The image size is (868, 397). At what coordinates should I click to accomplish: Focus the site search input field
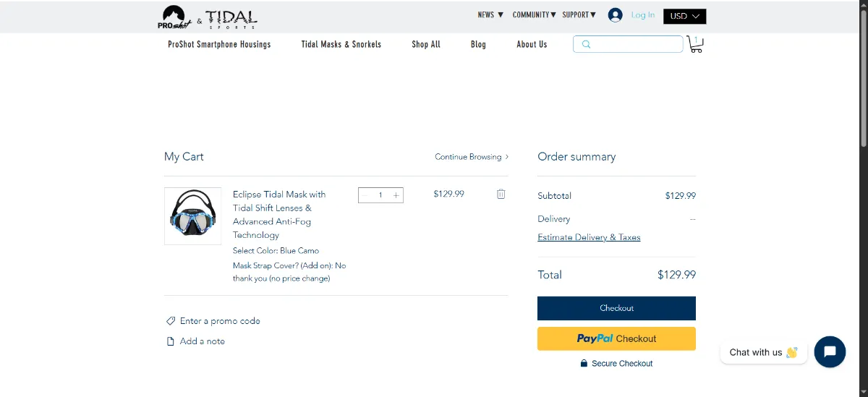628,44
